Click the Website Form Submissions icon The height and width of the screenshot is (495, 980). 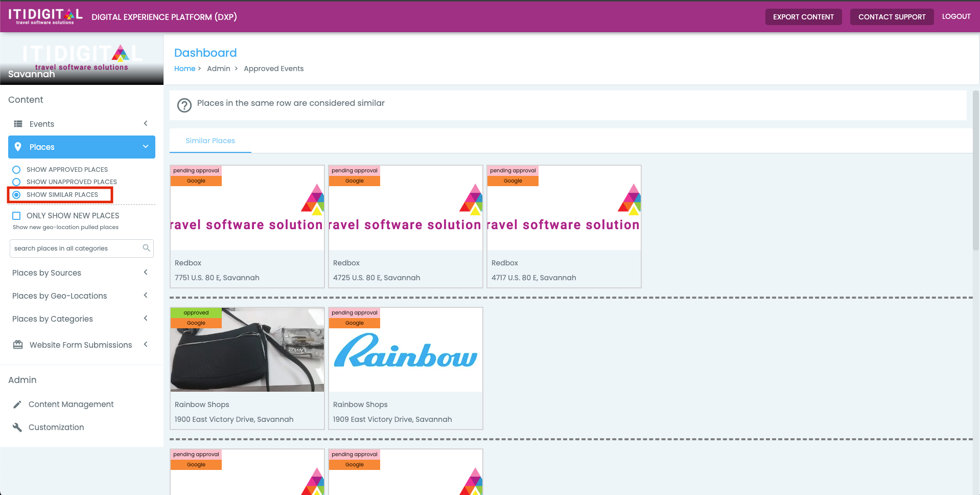click(18, 345)
